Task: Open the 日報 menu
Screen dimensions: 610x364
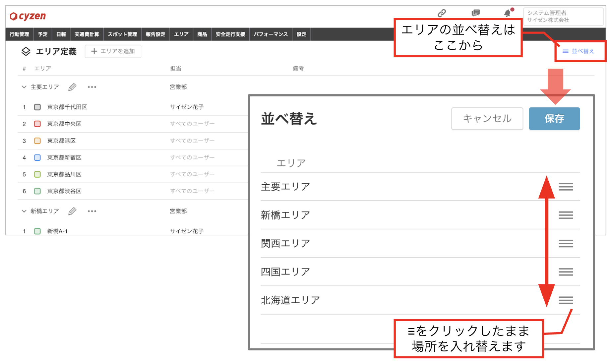Action: click(61, 34)
